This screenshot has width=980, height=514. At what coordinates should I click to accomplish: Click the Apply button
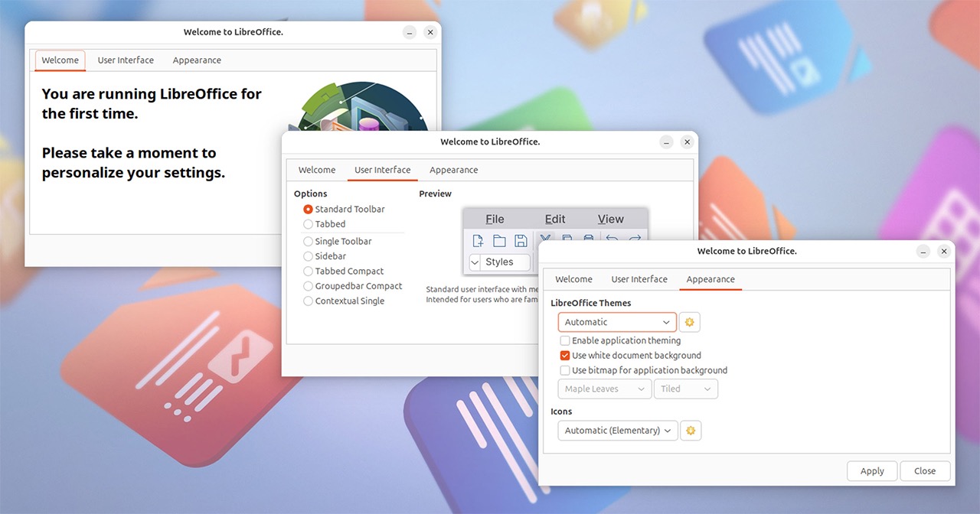point(872,471)
